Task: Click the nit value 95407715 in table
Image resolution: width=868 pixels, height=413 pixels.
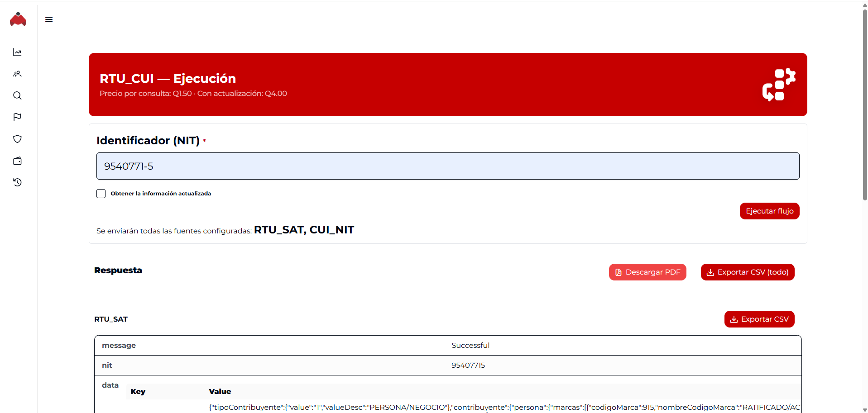Action: (x=468, y=366)
